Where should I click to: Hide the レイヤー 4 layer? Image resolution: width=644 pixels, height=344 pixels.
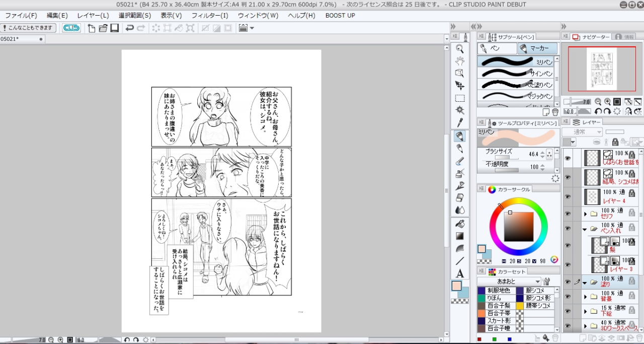568,197
